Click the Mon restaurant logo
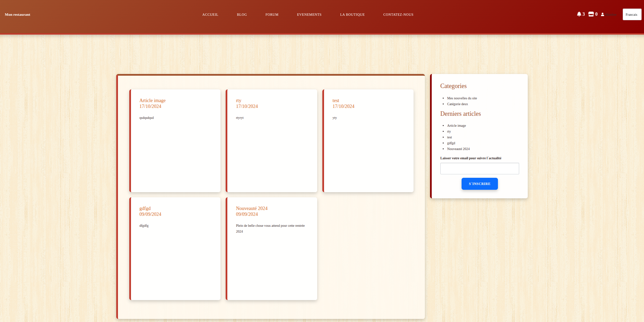The image size is (644, 322). [17, 14]
